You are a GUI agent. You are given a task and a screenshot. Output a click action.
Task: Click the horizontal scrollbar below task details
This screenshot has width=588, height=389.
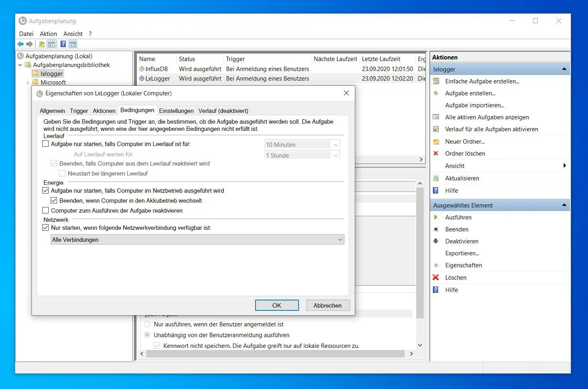(x=275, y=353)
